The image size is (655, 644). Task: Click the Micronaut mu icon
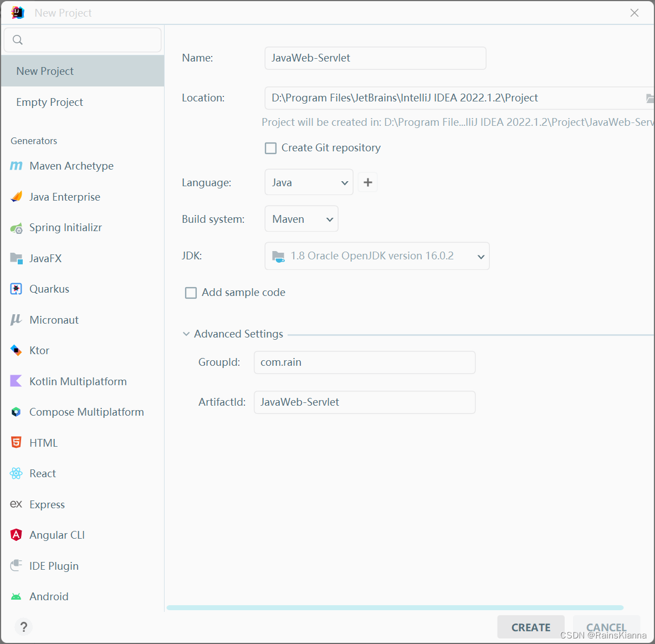16,320
